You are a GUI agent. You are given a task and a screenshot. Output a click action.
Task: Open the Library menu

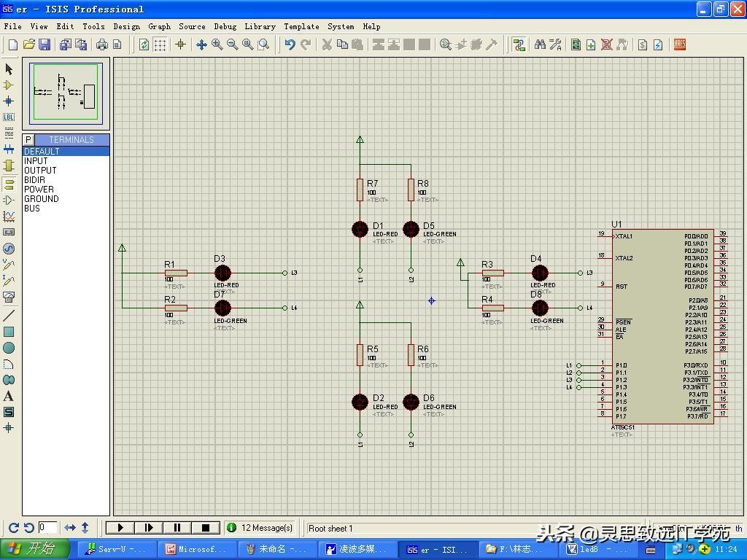click(260, 26)
